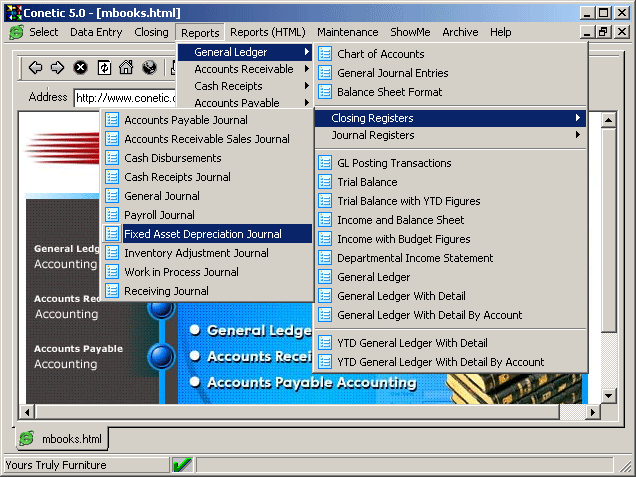Image resolution: width=636 pixels, height=477 pixels.
Task: Open the Maintenance menu
Action: click(x=347, y=32)
